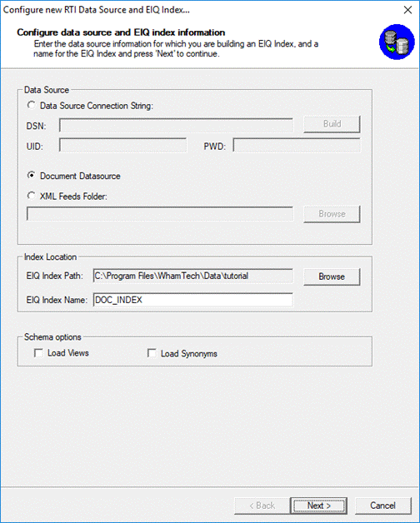Viewport: 420px width, 523px height.
Task: Enable the Load Views checkbox
Action: 38,353
